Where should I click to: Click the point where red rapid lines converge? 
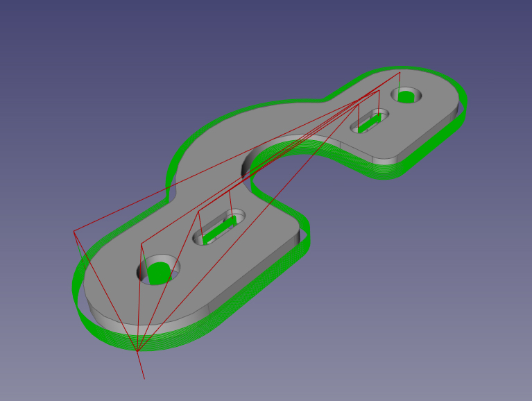pos(137,351)
